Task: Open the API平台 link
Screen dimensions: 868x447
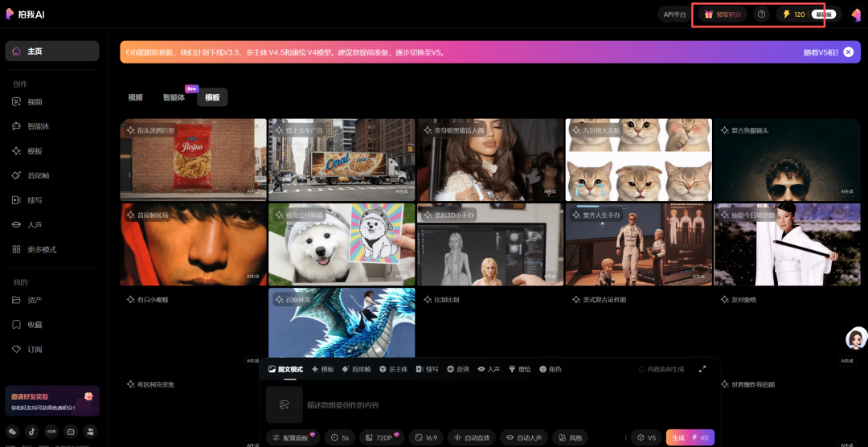Action: pyautogui.click(x=675, y=14)
